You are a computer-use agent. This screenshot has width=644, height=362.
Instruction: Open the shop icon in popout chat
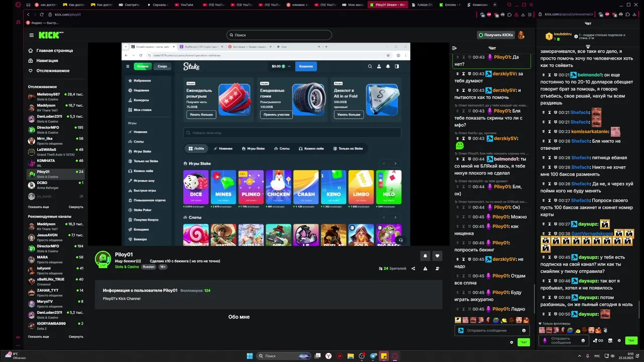click(610, 340)
